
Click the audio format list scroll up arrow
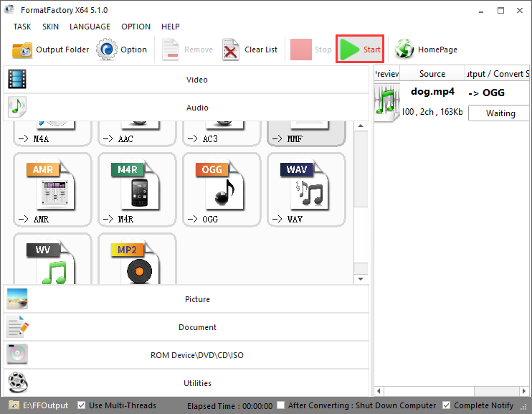point(361,126)
